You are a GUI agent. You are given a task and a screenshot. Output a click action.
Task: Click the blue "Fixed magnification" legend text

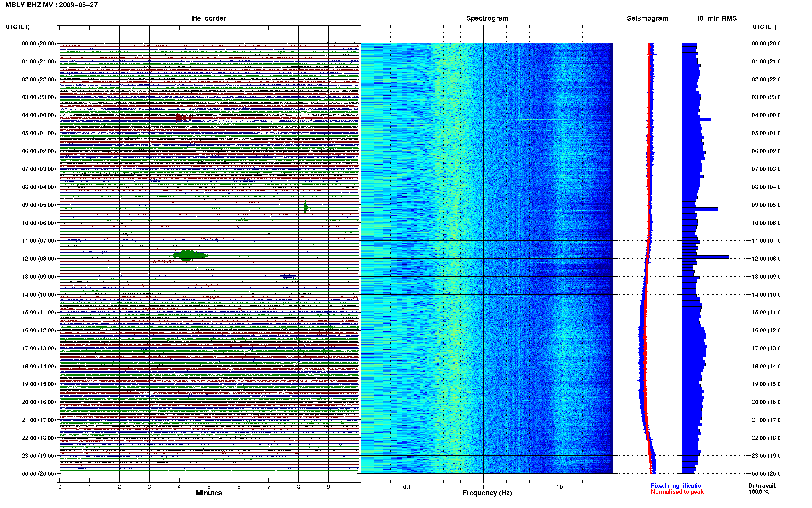point(678,486)
